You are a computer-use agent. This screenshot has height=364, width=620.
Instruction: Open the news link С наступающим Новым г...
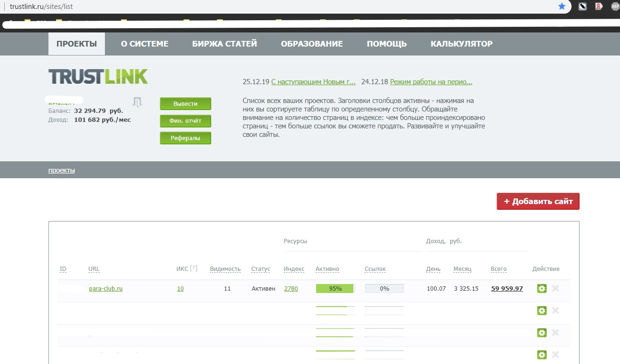click(x=313, y=82)
